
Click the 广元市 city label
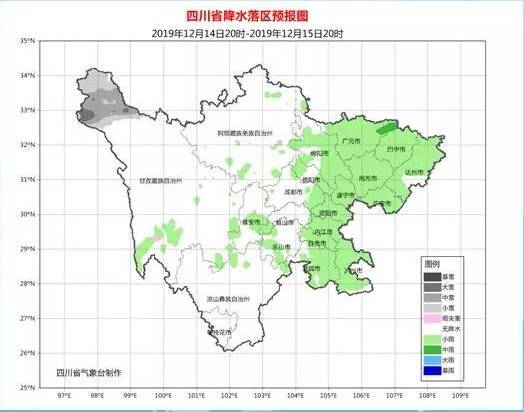(x=351, y=141)
